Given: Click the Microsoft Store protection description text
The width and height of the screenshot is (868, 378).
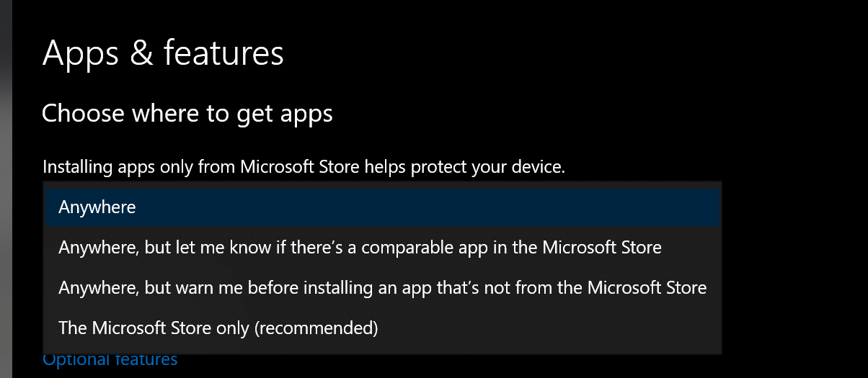Looking at the screenshot, I should coord(304,167).
